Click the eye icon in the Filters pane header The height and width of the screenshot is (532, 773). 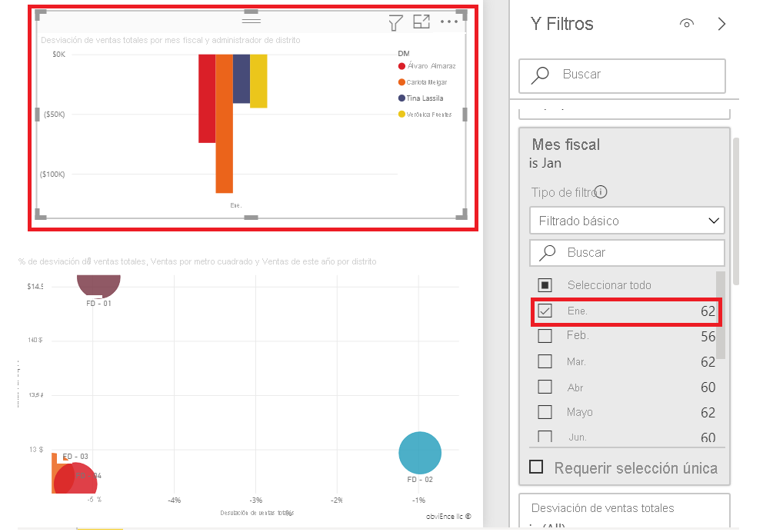pos(686,24)
